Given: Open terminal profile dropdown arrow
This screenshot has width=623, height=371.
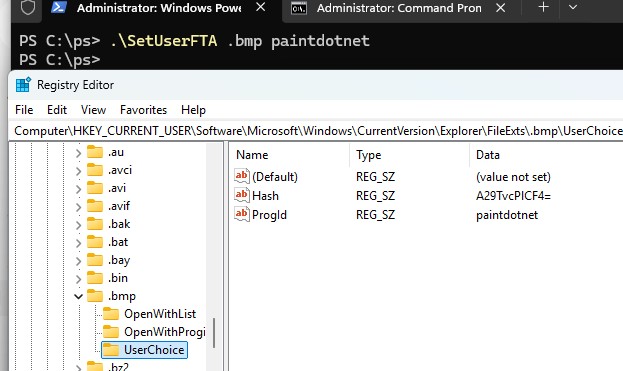Looking at the screenshot, I should point(573,7).
